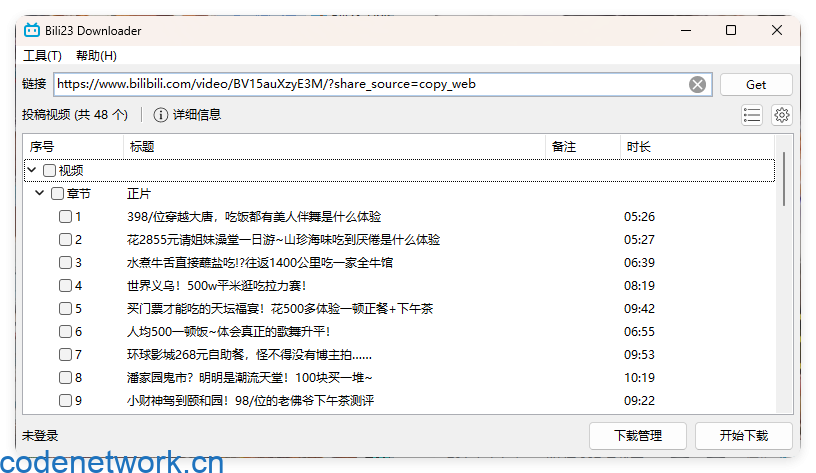The image size is (816, 473).
Task: Select title '世界义乌！500w平米逛吃拉力赛！'
Action: pyautogui.click(x=216, y=285)
